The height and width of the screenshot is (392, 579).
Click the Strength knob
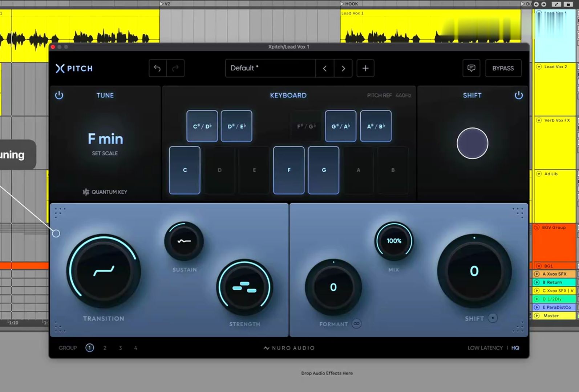point(244,287)
